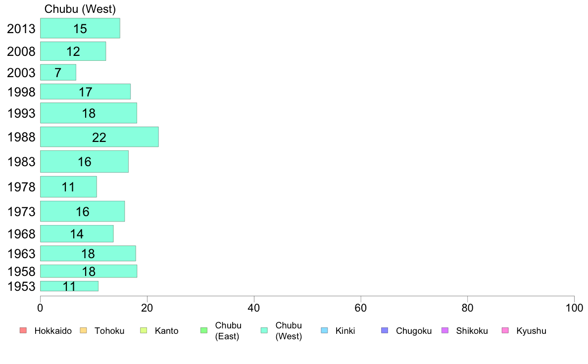Image resolution: width=588 pixels, height=364 pixels.
Task: Select the 2013 bar showing 15
Action: click(x=80, y=28)
